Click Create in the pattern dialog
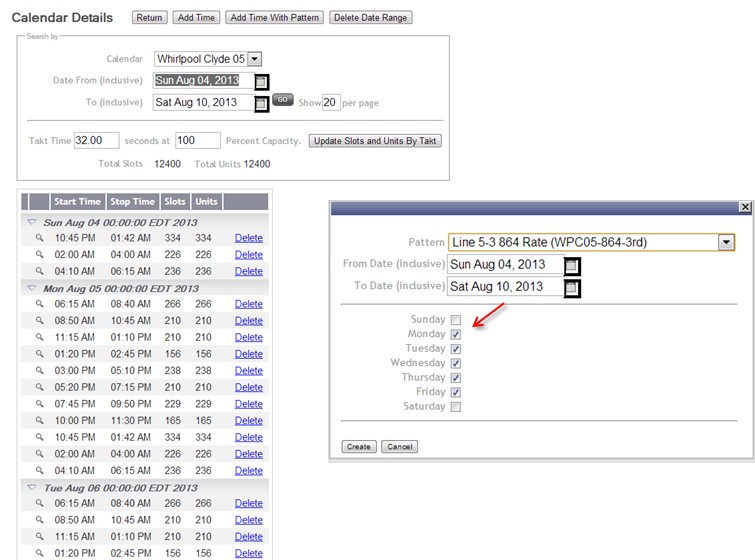Image resolution: width=755 pixels, height=560 pixels. click(x=359, y=446)
